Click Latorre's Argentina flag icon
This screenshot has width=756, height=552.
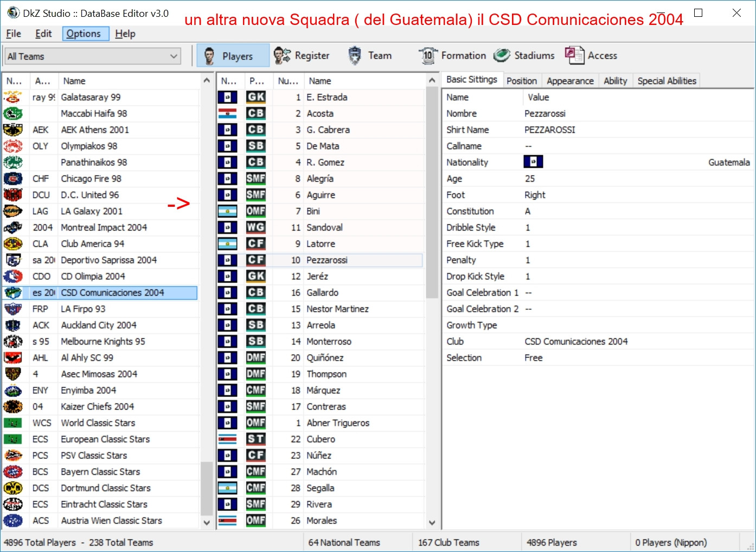(x=227, y=244)
